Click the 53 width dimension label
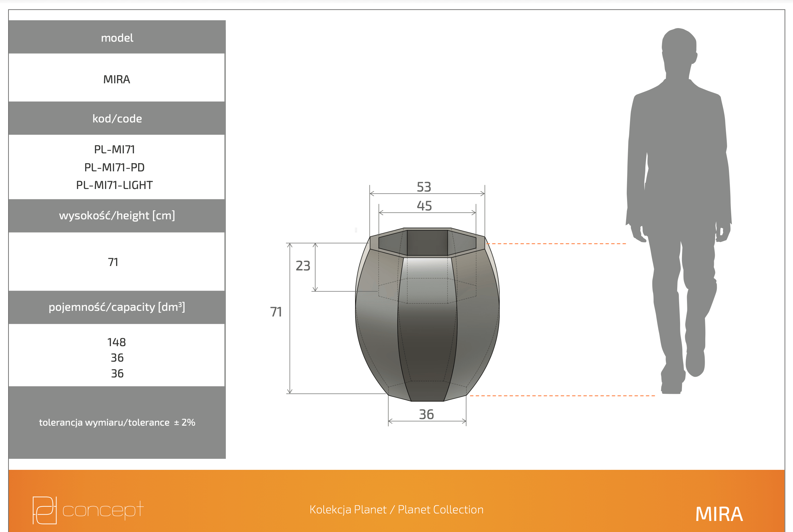793x532 pixels. 424,187
